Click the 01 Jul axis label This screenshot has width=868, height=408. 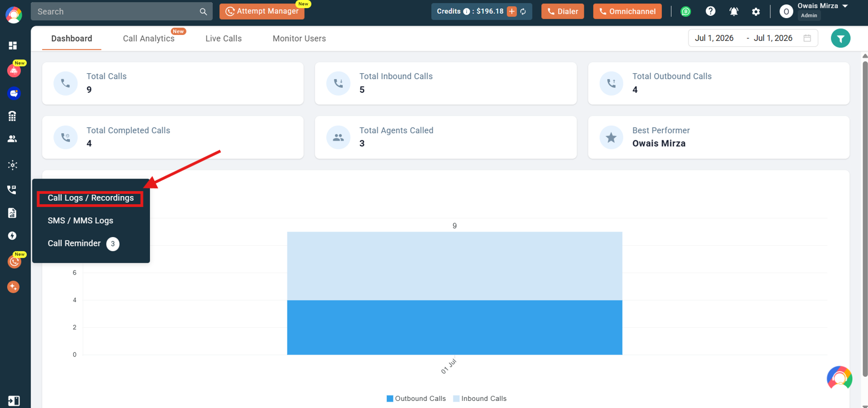pos(448,366)
